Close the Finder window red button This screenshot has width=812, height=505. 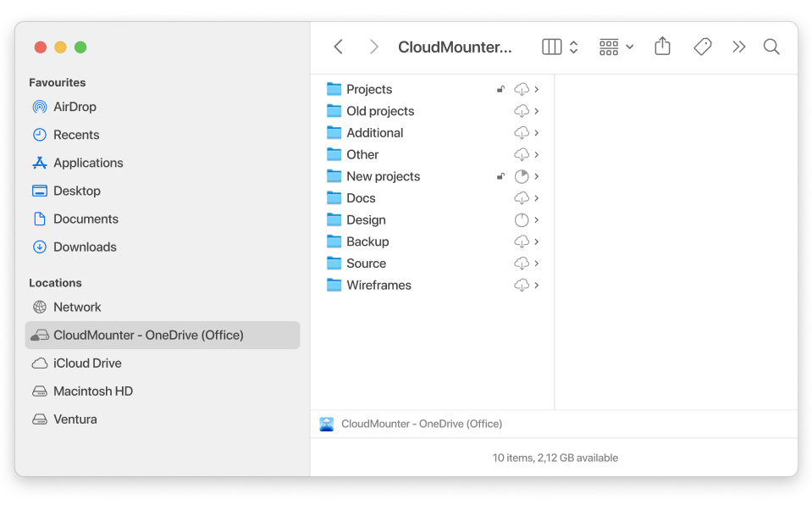tap(41, 47)
